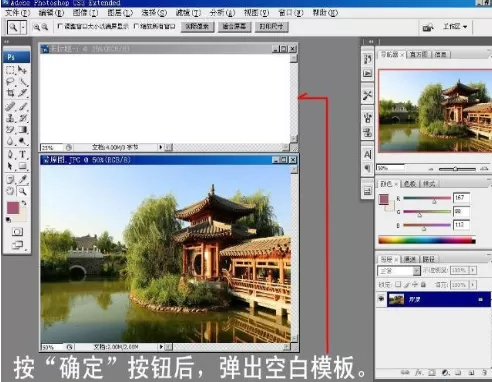The image size is (492, 382).
Task: Select the Horizontal Type tool
Action: (23, 154)
